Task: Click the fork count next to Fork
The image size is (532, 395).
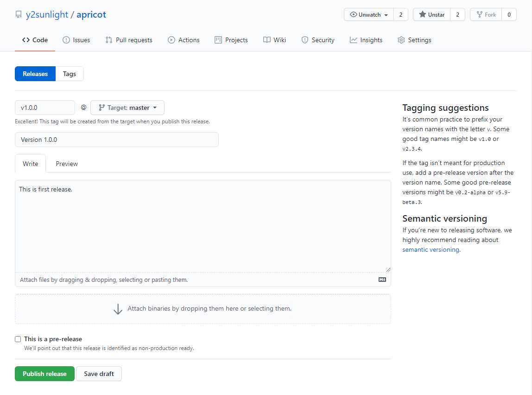Action: tap(509, 15)
